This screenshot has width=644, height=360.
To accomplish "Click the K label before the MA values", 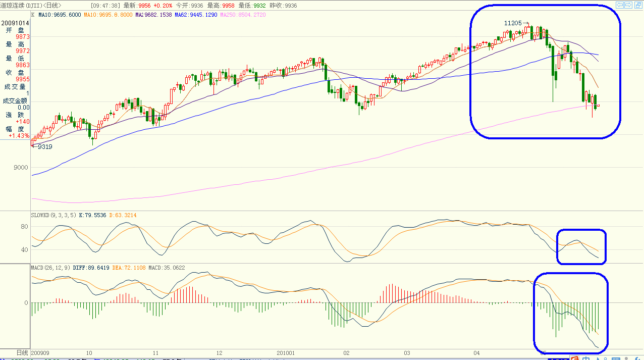I will click(x=33, y=15).
